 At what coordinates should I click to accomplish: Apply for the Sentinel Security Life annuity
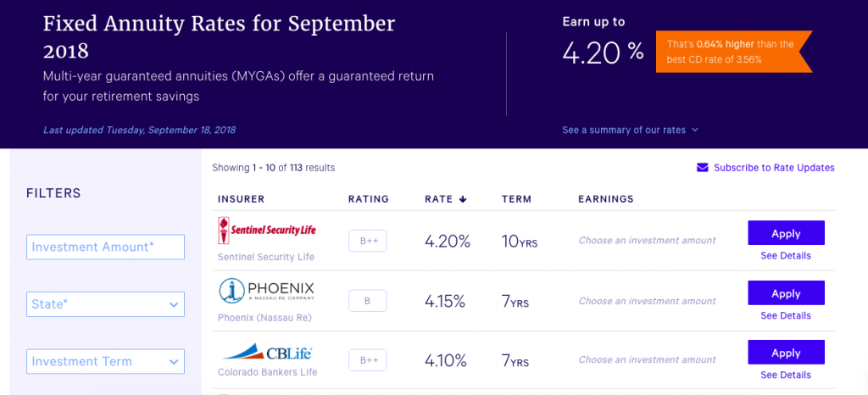coord(786,233)
